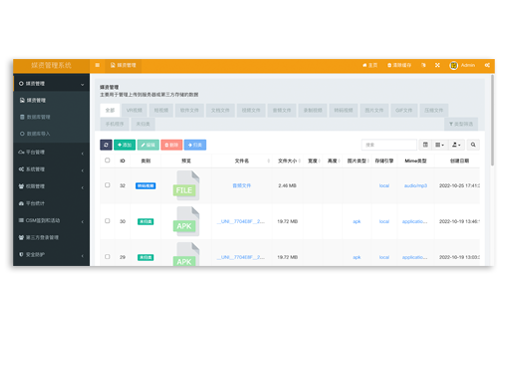Open the search magnifier icon button
Screen dimensions: 508x365
click(x=473, y=145)
